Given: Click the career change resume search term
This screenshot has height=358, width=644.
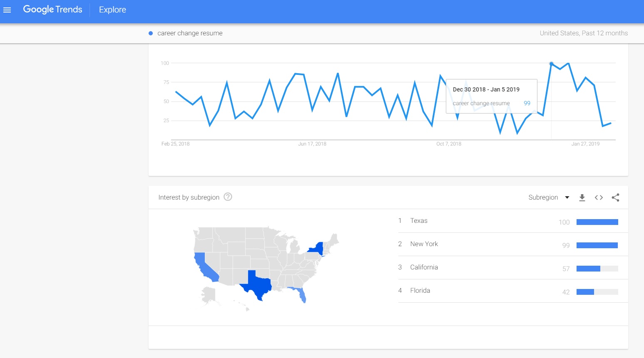Looking at the screenshot, I should [x=190, y=33].
